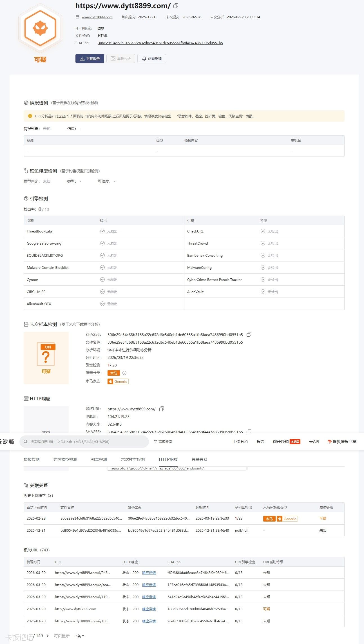
Task: Go to next page of related URLs
Action: click(48, 636)
